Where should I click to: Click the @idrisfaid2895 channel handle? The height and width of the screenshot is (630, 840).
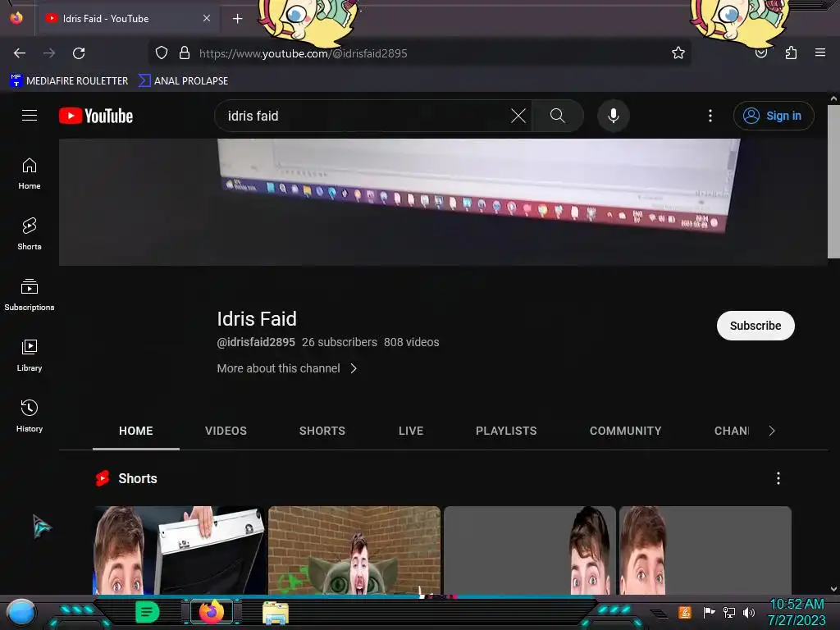(256, 342)
